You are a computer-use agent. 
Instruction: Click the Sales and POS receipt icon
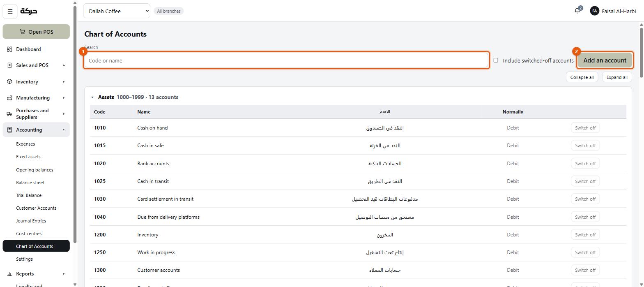coord(9,65)
